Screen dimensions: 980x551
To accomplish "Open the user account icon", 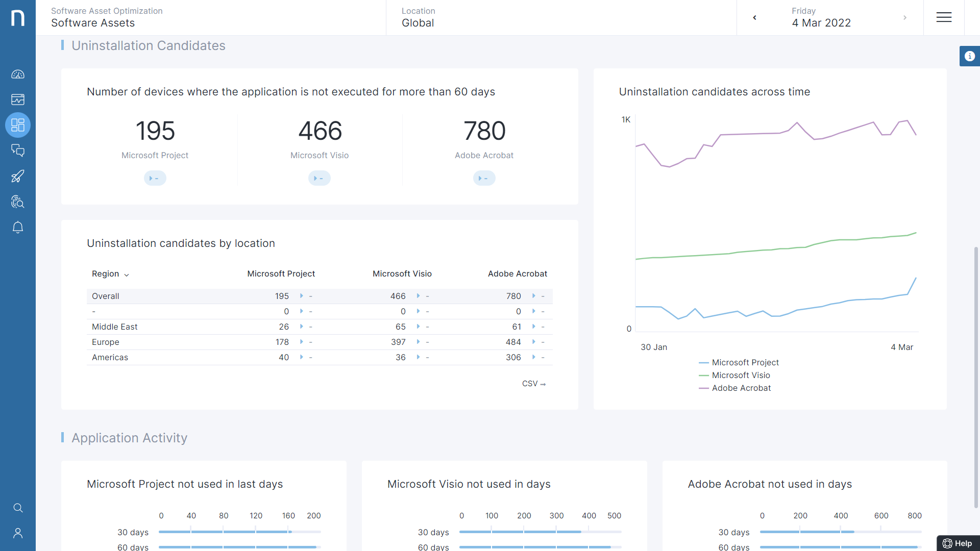I will coord(18,533).
